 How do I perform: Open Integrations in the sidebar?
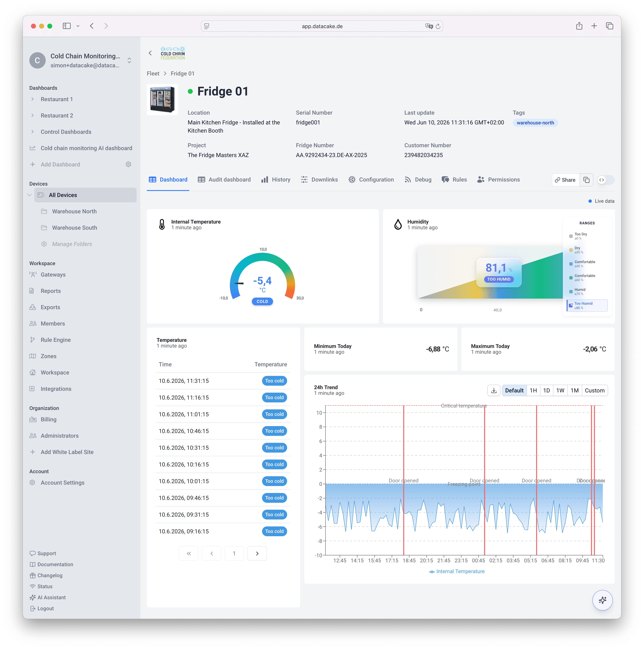coord(56,389)
